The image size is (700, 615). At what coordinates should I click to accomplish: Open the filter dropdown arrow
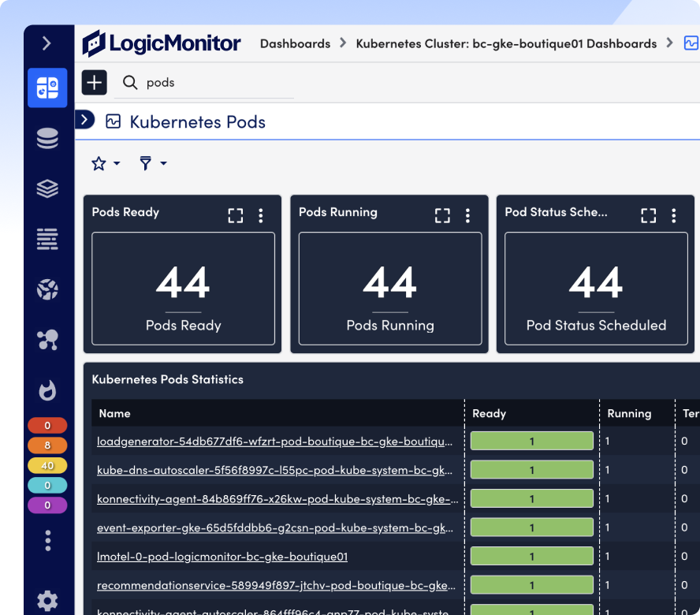click(x=164, y=163)
